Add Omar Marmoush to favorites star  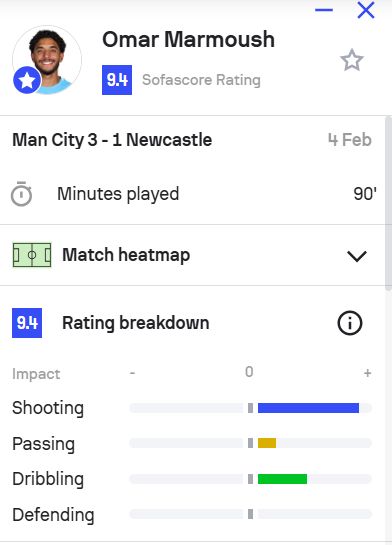pyautogui.click(x=352, y=60)
